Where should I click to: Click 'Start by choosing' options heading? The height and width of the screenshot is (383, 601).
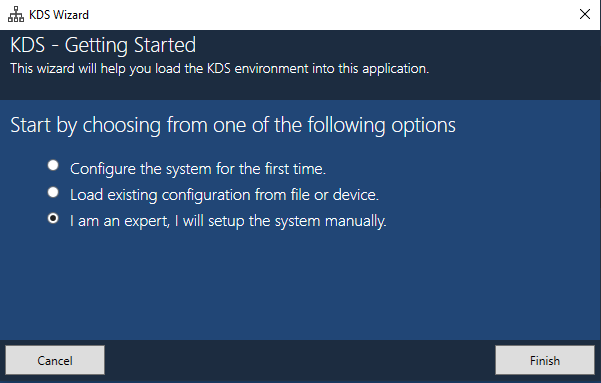coord(233,125)
